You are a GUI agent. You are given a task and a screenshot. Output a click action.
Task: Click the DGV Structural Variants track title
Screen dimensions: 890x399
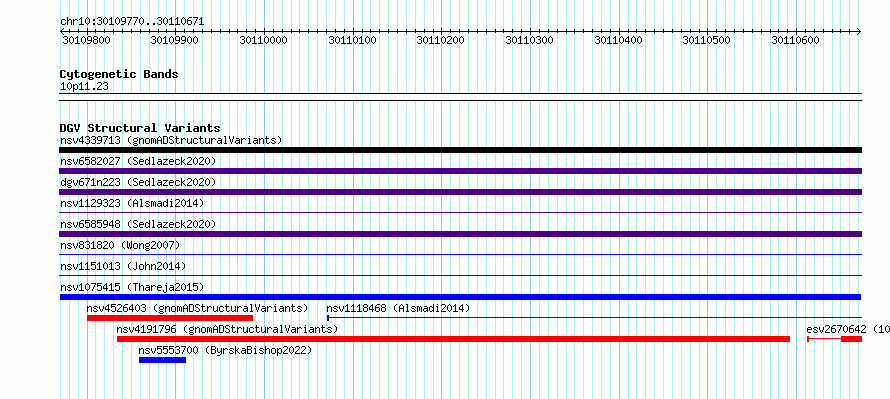(x=140, y=128)
